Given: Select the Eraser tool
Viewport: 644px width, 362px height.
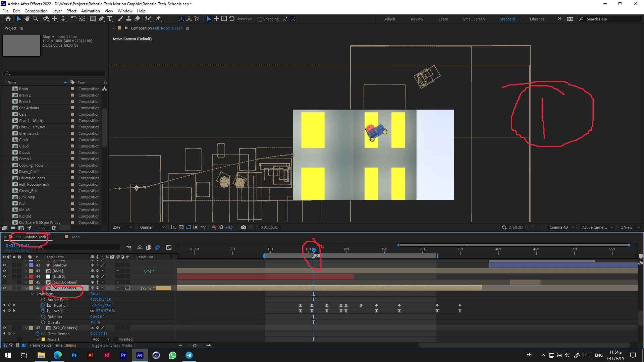Looking at the screenshot, I should pyautogui.click(x=138, y=19).
